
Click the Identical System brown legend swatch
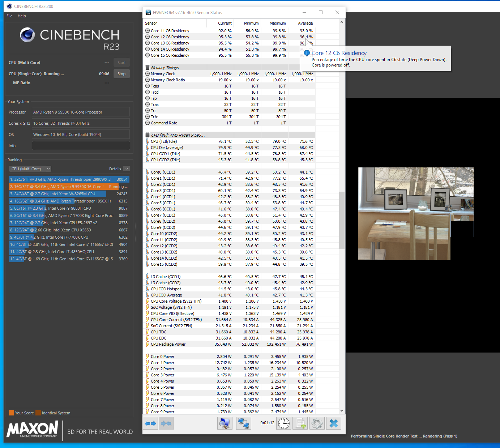coord(38,413)
